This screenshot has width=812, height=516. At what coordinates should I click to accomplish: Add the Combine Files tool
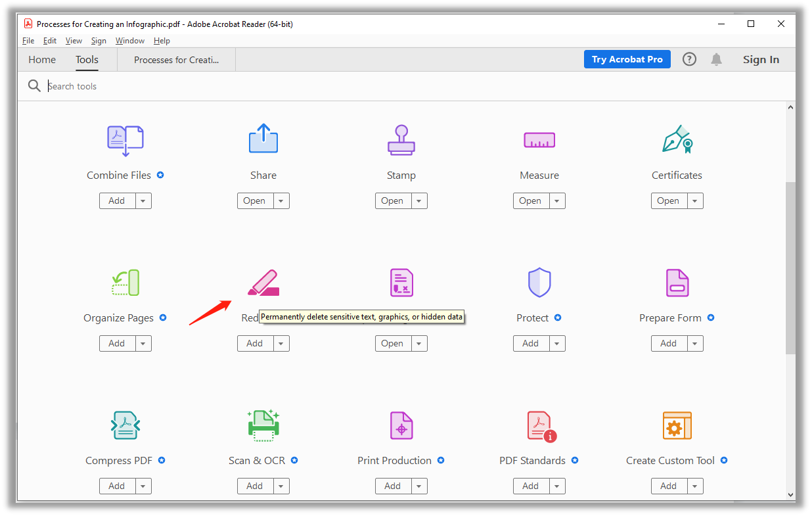pos(118,201)
